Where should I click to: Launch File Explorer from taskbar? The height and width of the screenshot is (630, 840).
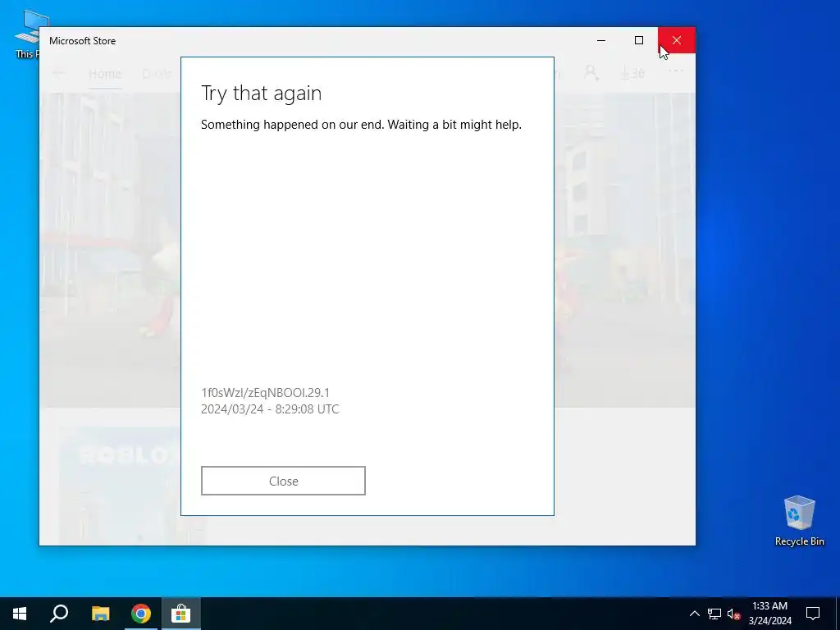100,614
